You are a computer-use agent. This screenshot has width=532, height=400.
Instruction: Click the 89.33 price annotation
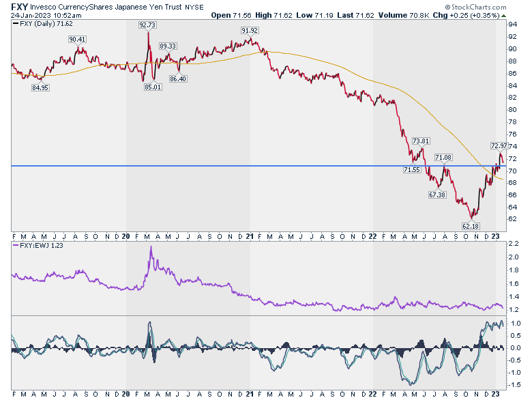tap(168, 46)
